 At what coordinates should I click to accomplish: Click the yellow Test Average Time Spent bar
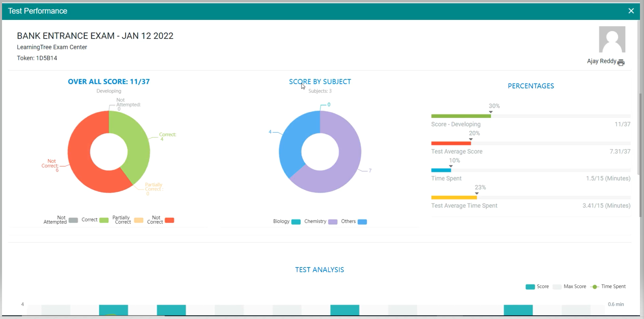(x=454, y=198)
